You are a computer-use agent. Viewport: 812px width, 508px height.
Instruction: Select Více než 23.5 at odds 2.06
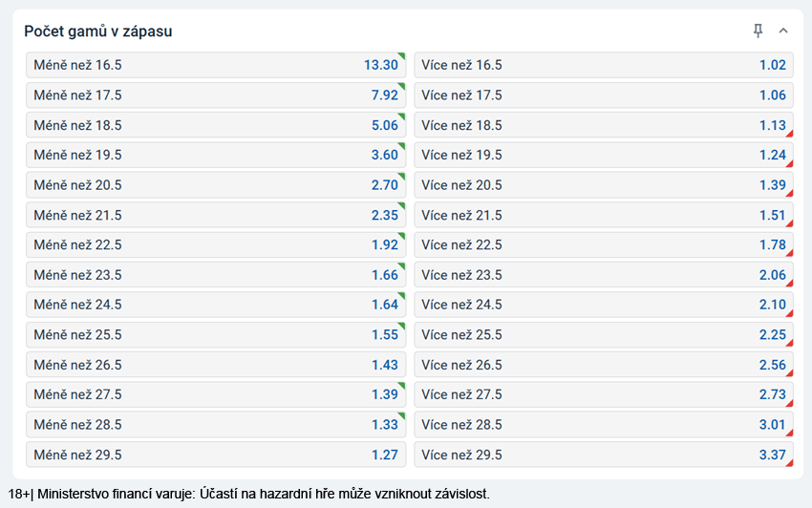click(603, 275)
